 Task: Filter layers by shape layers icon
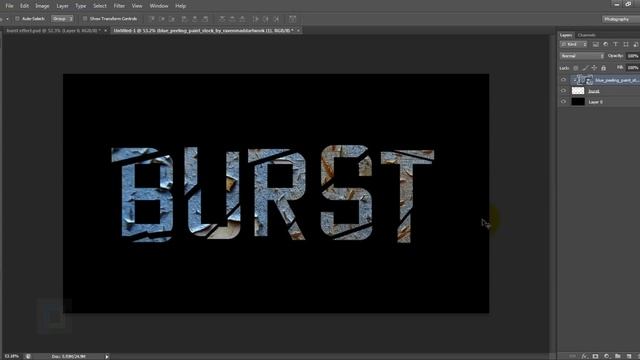(626, 44)
